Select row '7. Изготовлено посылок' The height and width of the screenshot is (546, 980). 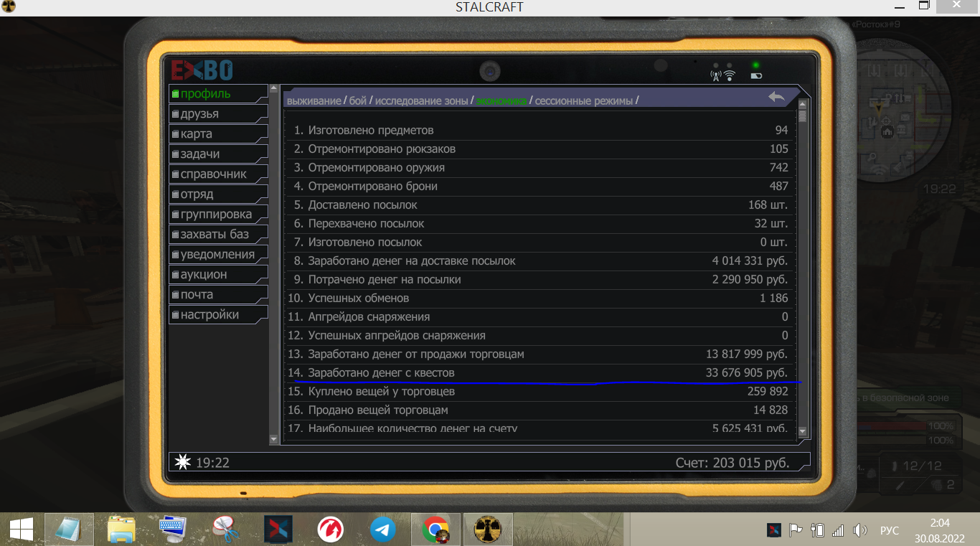538,242
